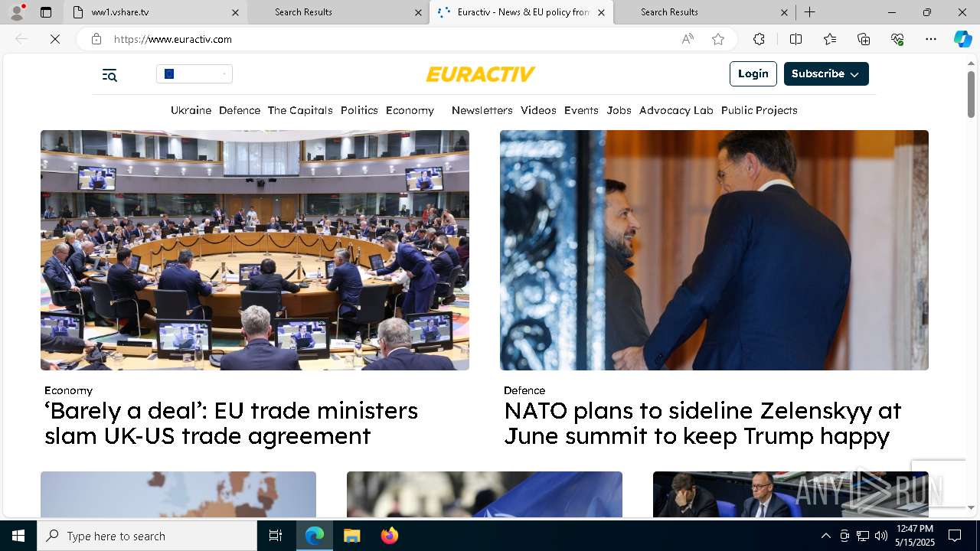980x551 pixels.
Task: Open Newsletters page
Action: coord(482,110)
